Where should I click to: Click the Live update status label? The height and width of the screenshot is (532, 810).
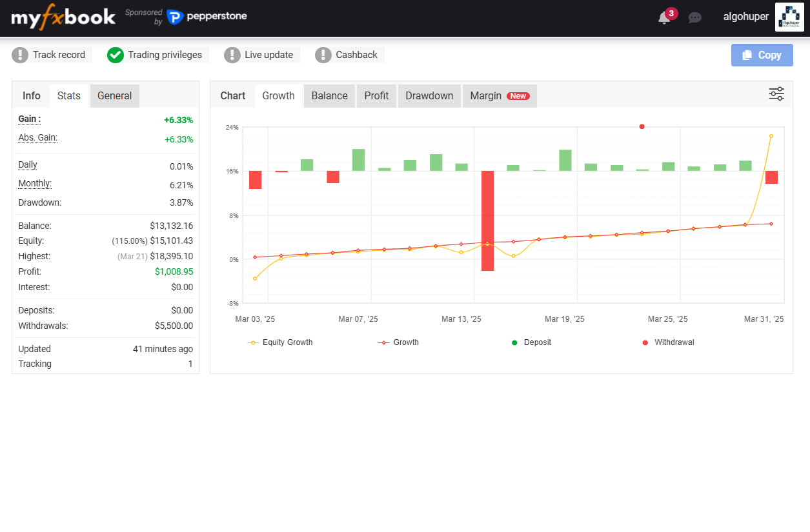(x=268, y=55)
